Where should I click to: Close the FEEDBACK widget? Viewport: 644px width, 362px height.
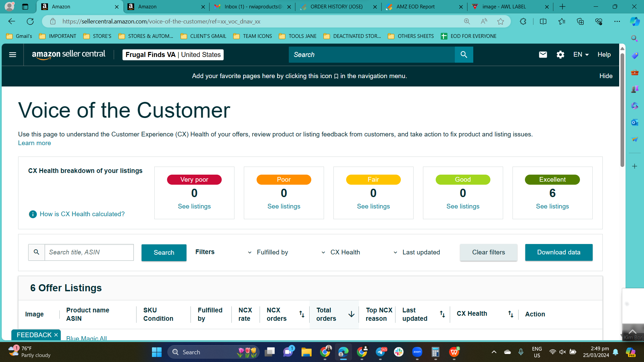(56, 335)
